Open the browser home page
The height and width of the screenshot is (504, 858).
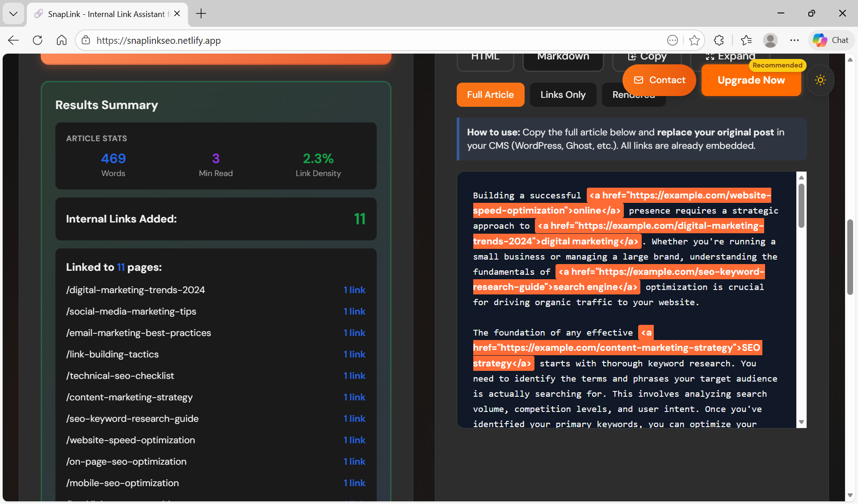(x=61, y=40)
